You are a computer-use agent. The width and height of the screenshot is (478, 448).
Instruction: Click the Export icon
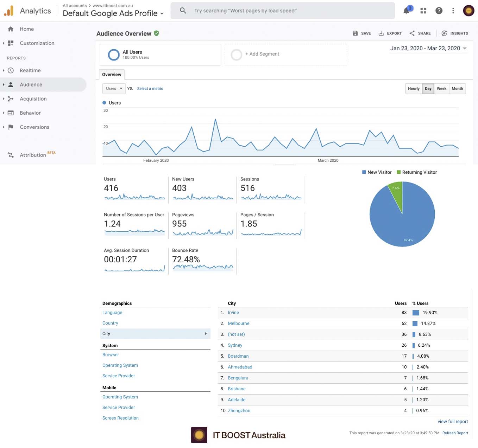381,33
